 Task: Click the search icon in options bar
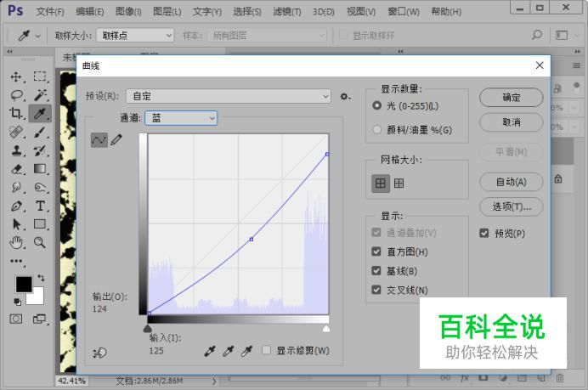537,35
